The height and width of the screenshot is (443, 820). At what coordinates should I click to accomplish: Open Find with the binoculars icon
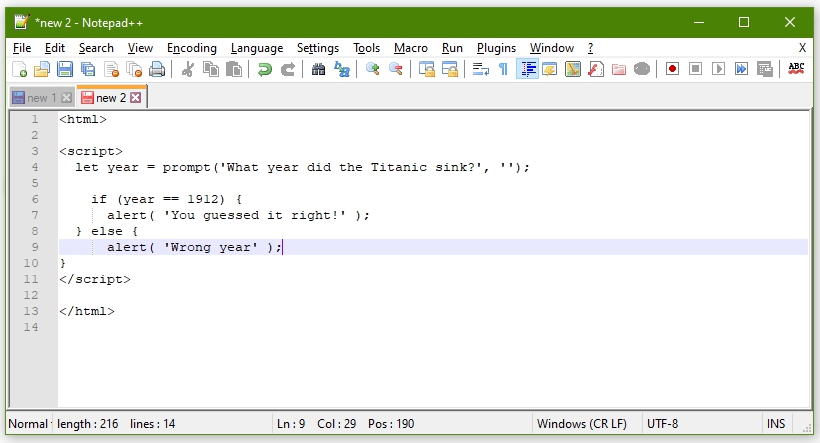point(318,69)
